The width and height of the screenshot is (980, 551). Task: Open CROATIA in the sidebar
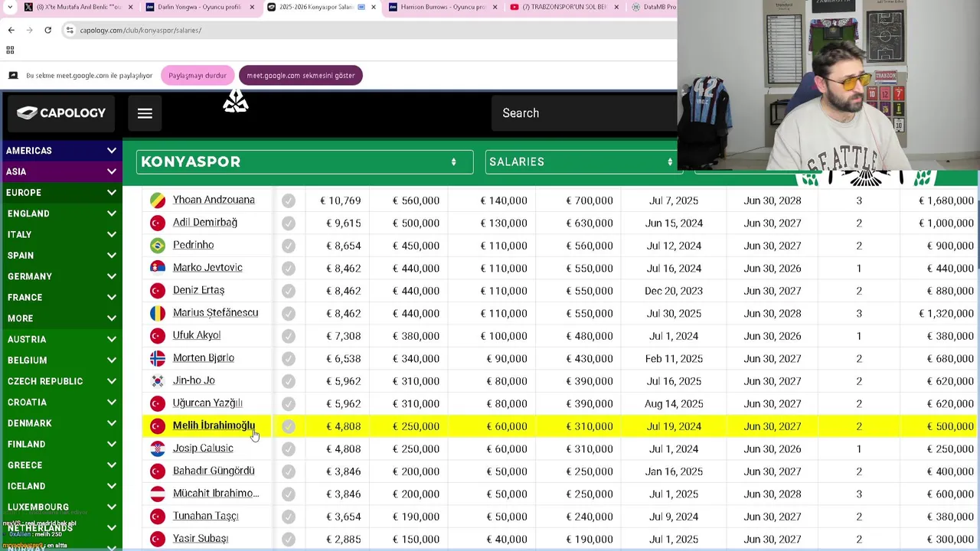point(61,402)
